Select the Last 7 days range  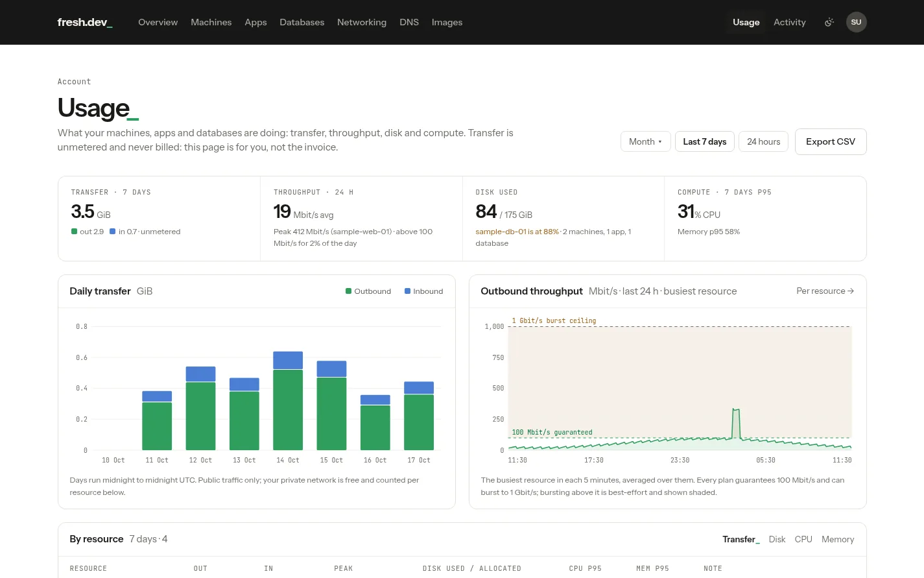pos(704,141)
